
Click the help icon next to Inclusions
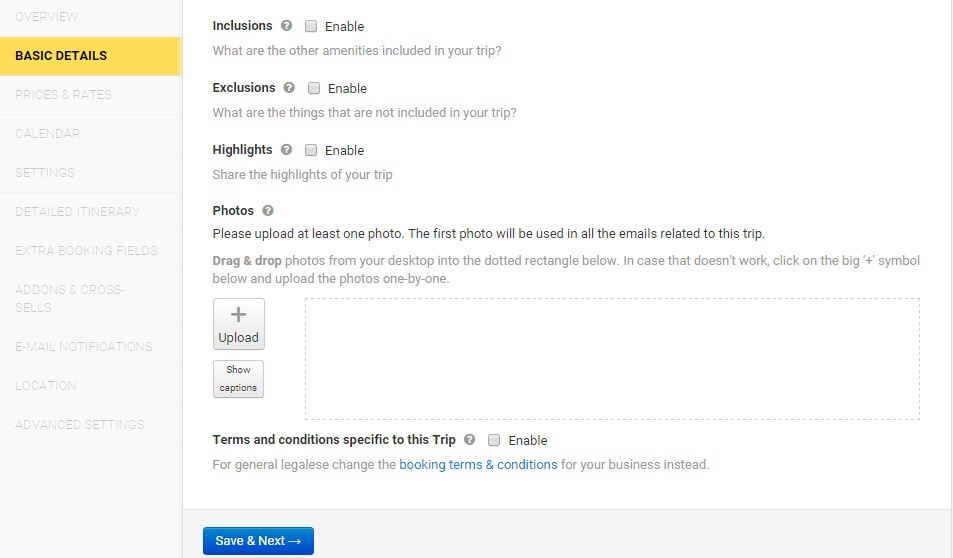(287, 26)
